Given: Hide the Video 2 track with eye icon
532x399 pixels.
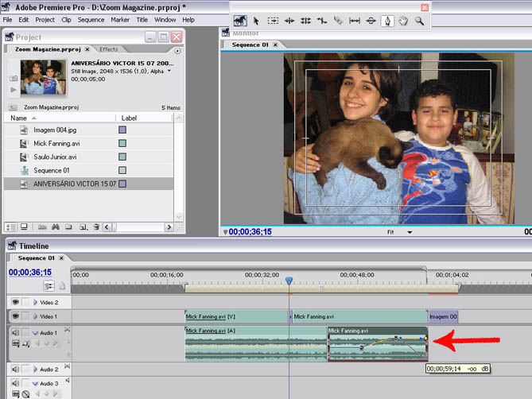Looking at the screenshot, I should pos(15,302).
